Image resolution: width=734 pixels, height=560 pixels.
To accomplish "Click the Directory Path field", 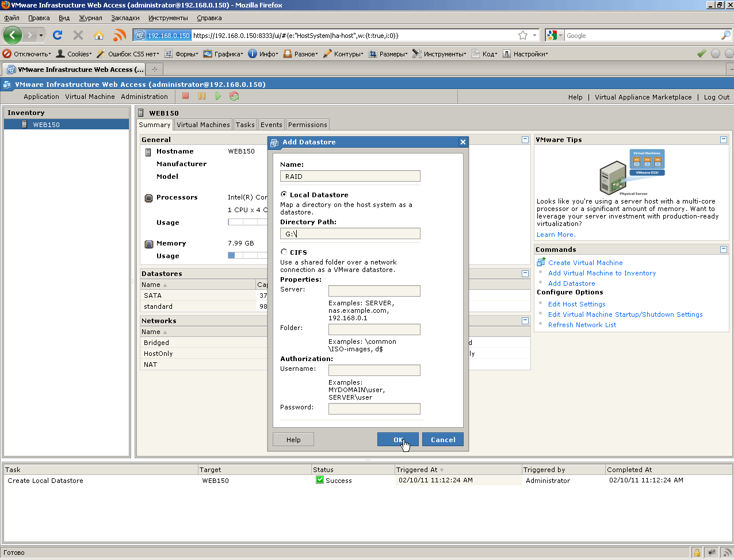I will point(350,233).
